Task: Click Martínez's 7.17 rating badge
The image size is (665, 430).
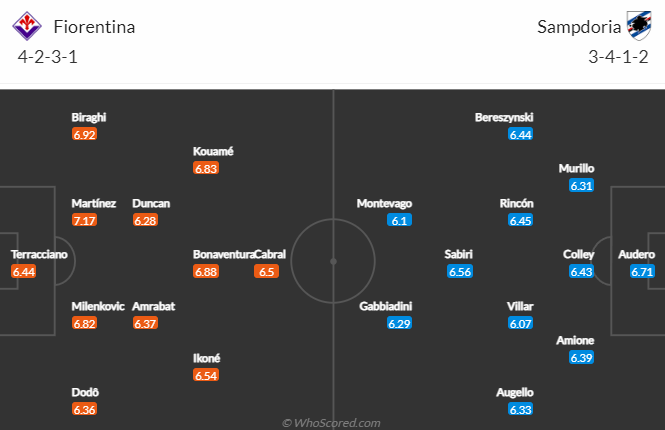Action: pos(84,220)
